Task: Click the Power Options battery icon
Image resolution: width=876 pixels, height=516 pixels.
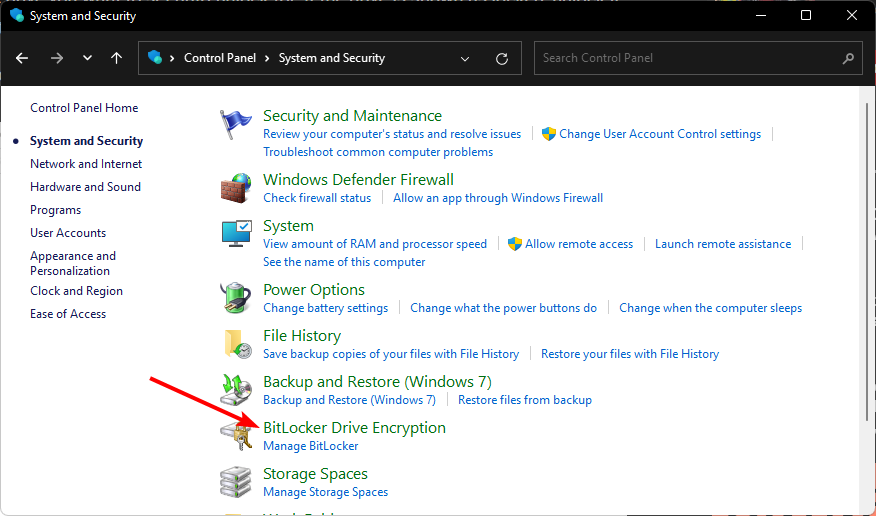Action: coord(234,298)
